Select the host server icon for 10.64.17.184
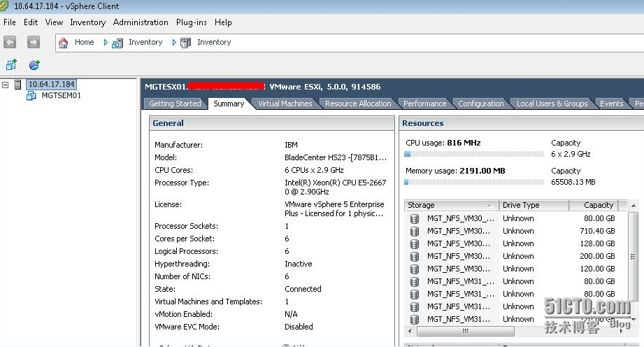The width and height of the screenshot is (644, 347). tap(17, 85)
